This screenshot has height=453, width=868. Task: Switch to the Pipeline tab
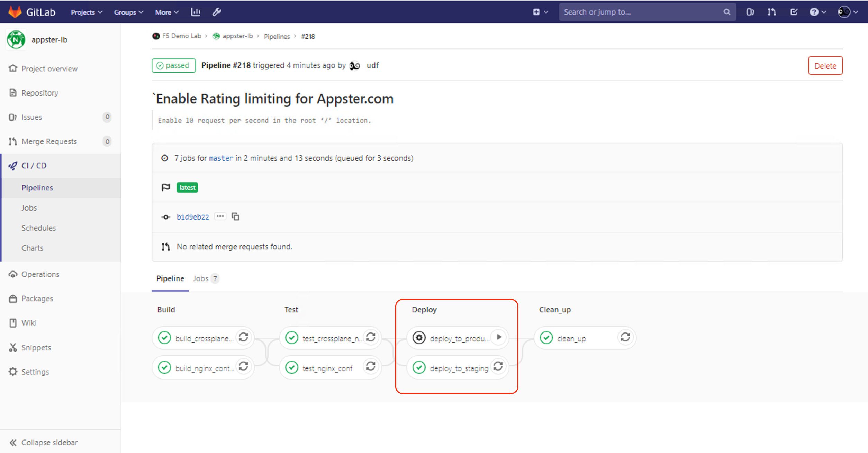point(170,278)
